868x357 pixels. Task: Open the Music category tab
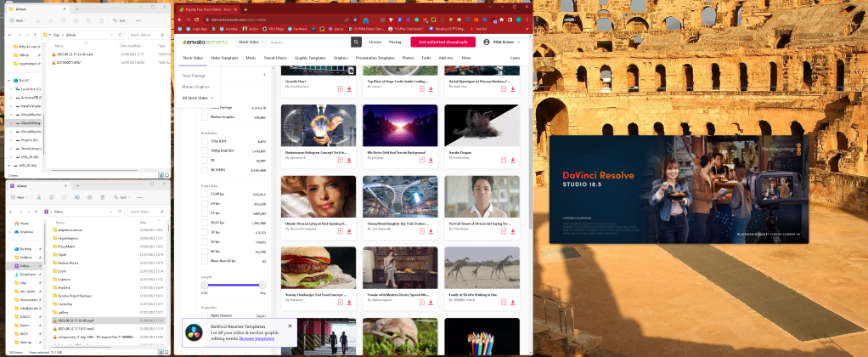coord(251,58)
